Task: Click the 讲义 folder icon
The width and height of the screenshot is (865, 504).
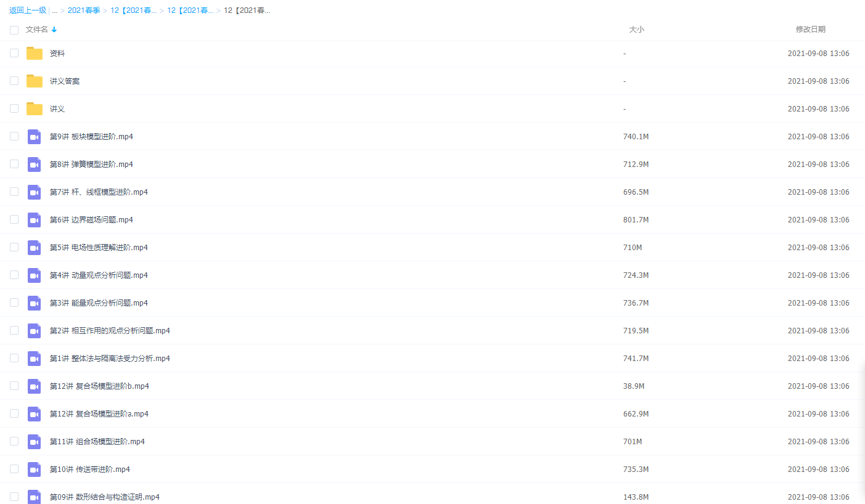Action: [x=35, y=109]
